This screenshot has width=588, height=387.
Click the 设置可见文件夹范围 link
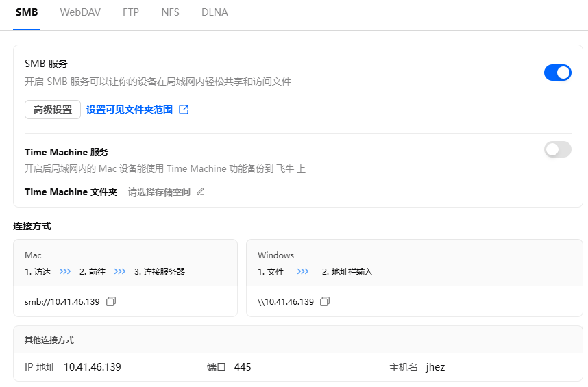coord(130,110)
